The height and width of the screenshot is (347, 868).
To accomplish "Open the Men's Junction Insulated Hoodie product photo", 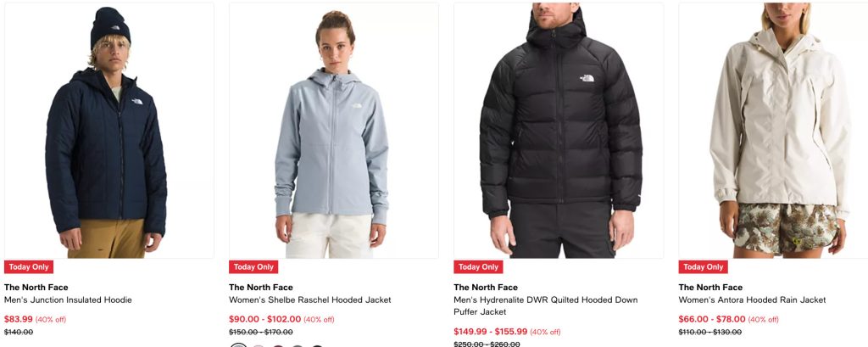I will pos(109,131).
